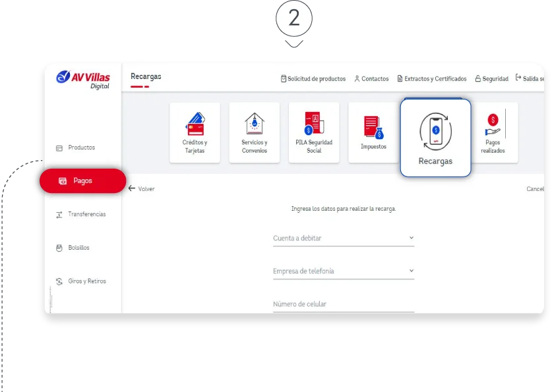Image resolution: width=552 pixels, height=392 pixels.
Task: Type in the Número de celular field
Action: pyautogui.click(x=343, y=304)
